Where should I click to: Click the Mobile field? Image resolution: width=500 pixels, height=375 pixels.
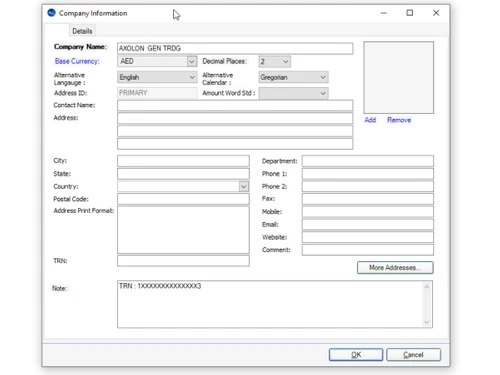click(368, 212)
